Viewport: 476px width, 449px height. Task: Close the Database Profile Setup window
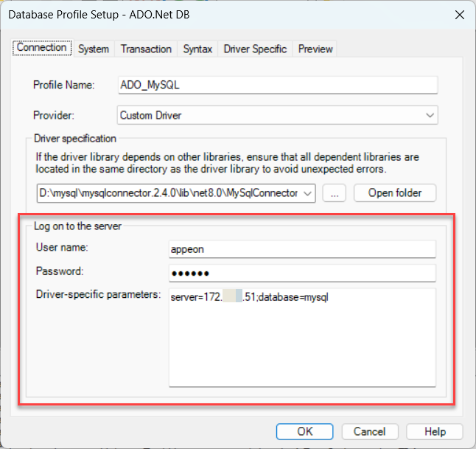tap(460, 14)
